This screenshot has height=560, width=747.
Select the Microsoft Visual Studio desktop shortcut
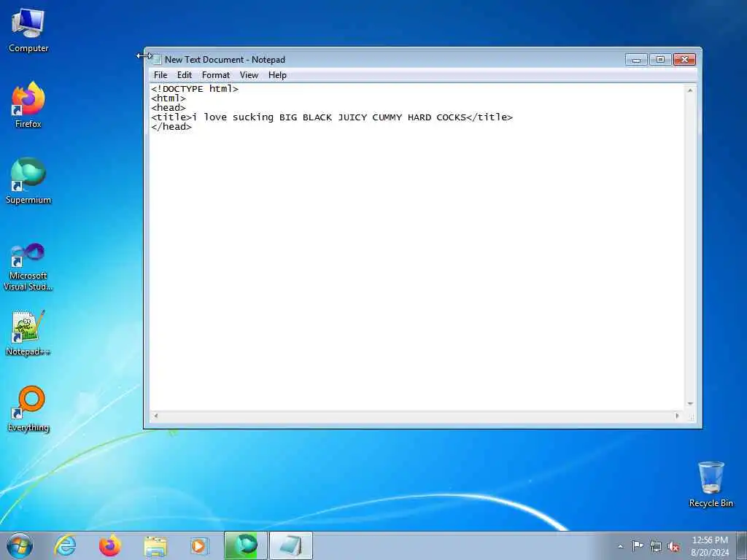28,267
